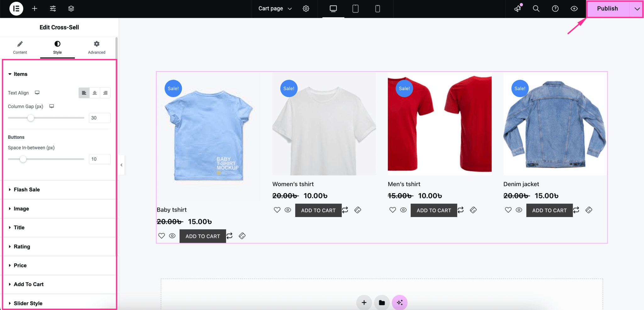This screenshot has height=310, width=644.
Task: Click the quick view eye under Baby tshirt
Action: click(x=172, y=236)
